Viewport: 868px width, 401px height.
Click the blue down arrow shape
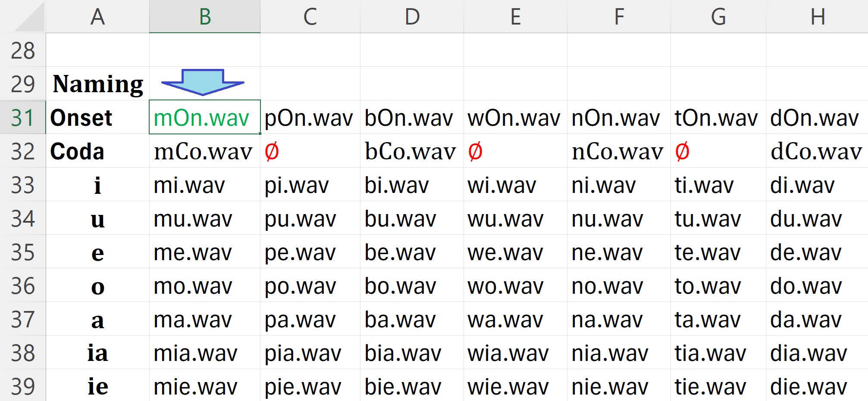[203, 81]
